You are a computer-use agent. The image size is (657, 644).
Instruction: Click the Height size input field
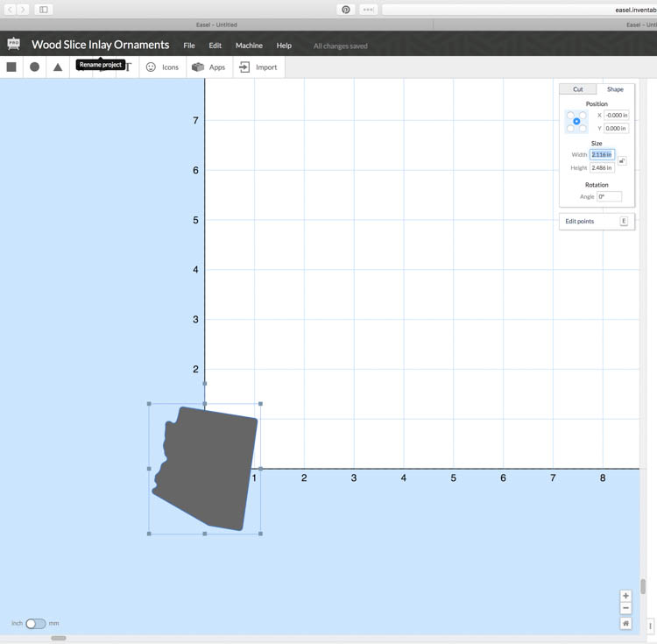(602, 167)
